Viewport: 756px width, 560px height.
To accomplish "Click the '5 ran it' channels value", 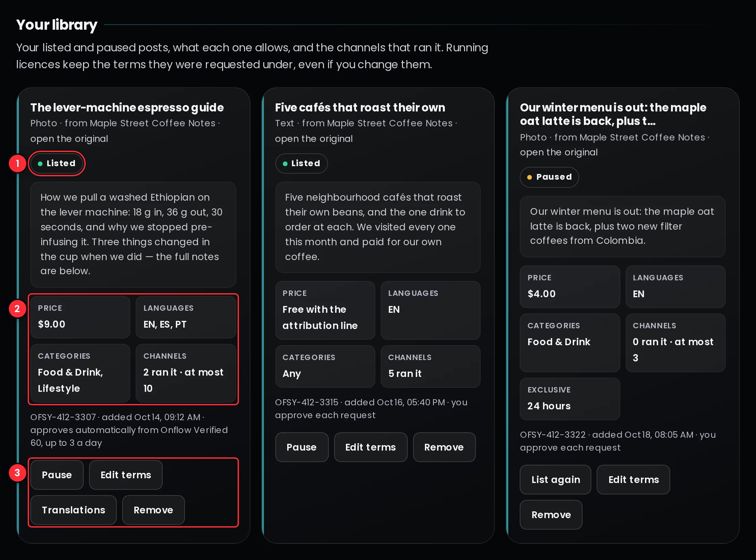I will tap(405, 374).
